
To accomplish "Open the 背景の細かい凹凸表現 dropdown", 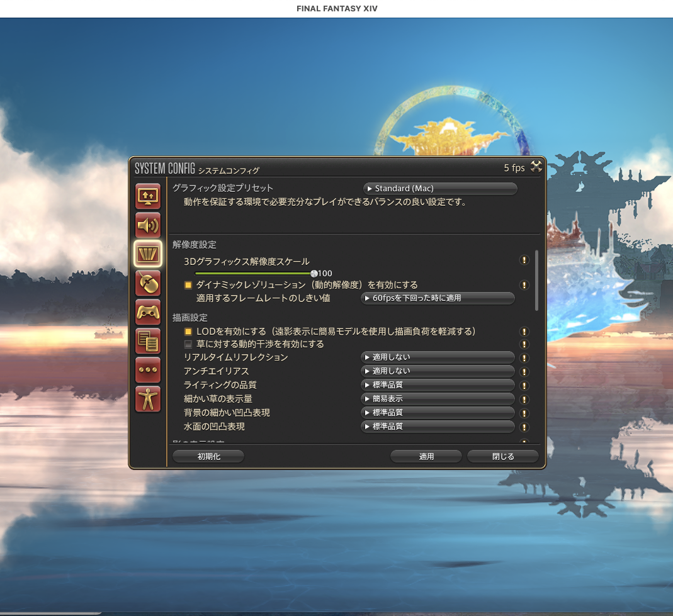I will (x=438, y=412).
